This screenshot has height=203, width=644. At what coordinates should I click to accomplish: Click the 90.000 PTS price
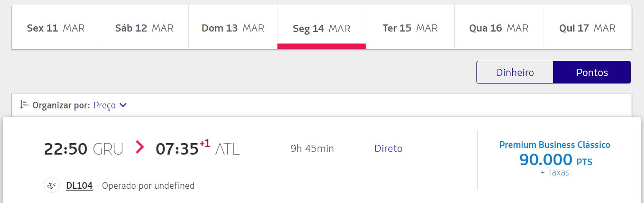(556, 159)
